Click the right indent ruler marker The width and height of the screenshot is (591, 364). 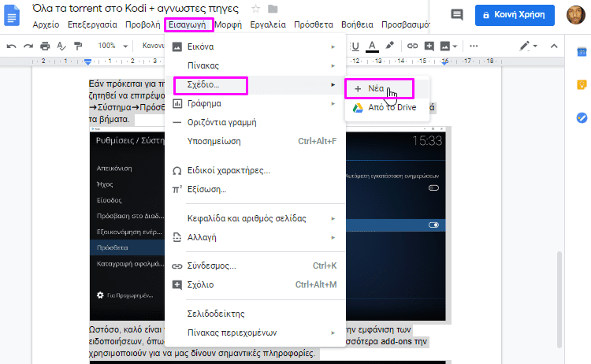445,61
